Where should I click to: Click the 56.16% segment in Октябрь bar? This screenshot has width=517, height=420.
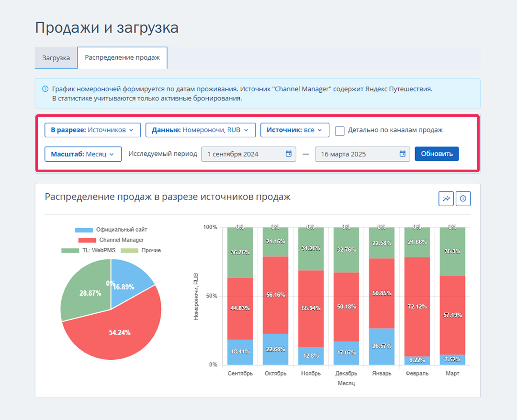click(x=275, y=295)
